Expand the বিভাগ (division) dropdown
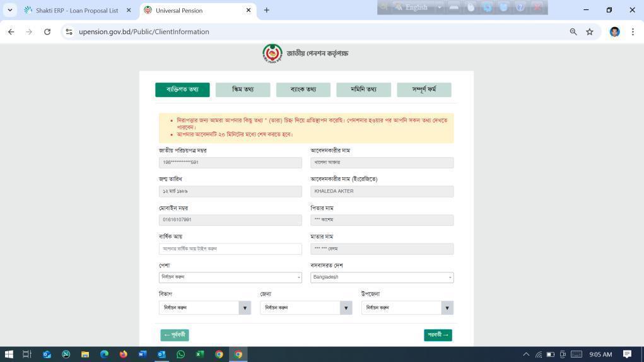This screenshot has width=644, height=362. pos(204,308)
